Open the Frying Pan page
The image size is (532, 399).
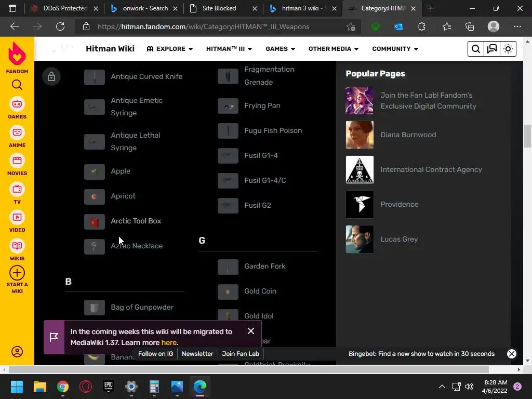pyautogui.click(x=262, y=105)
